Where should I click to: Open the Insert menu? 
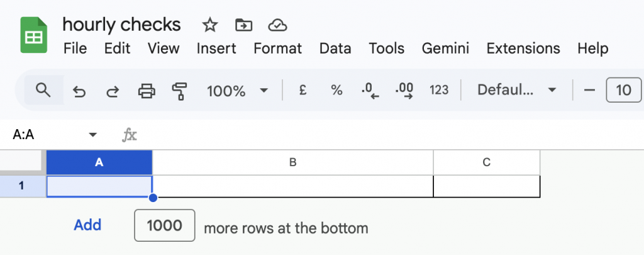pyautogui.click(x=216, y=48)
